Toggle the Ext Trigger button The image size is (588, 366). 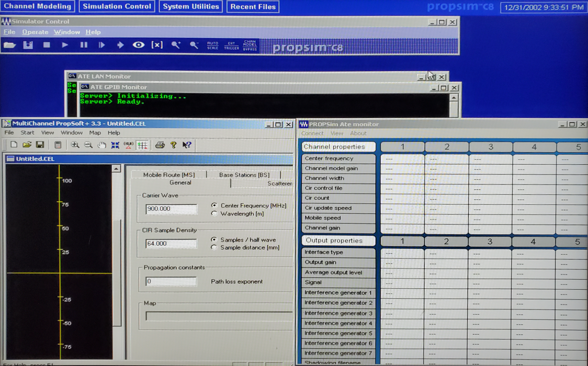click(231, 45)
